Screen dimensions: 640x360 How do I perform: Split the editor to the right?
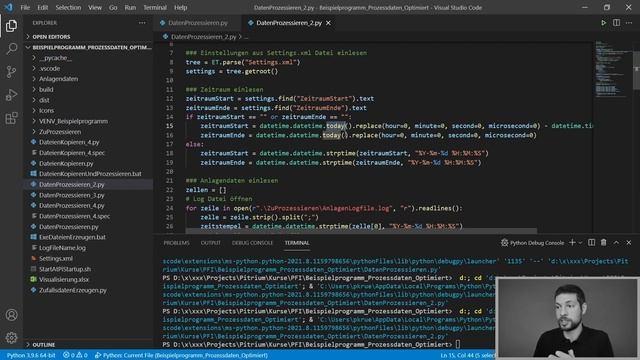pos(616,23)
